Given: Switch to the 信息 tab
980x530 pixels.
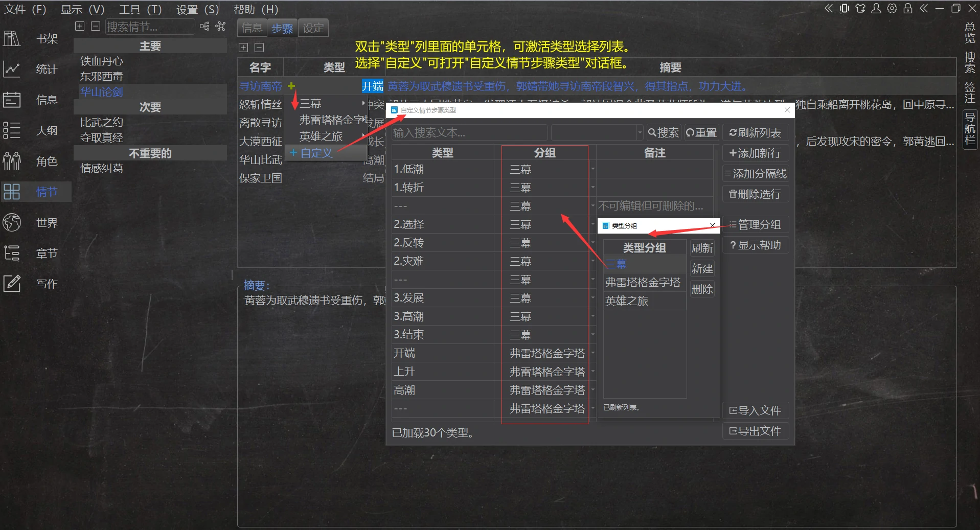Looking at the screenshot, I should click(x=252, y=28).
